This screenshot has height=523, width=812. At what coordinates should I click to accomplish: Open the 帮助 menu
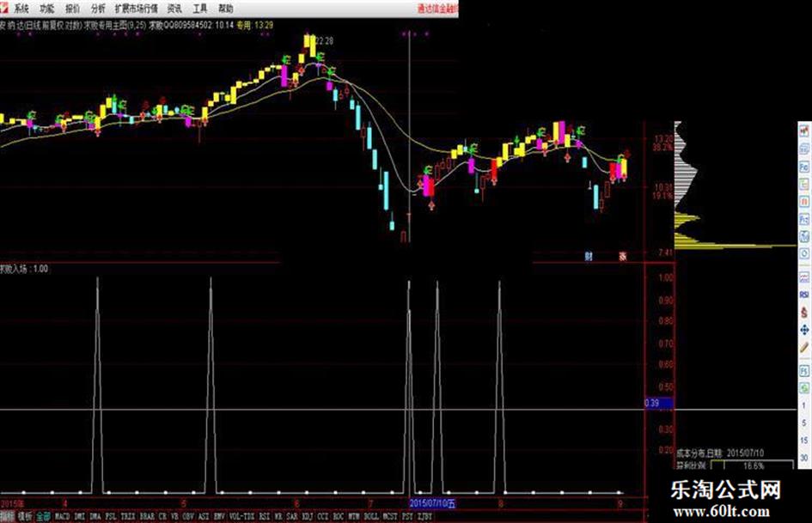[x=226, y=9]
